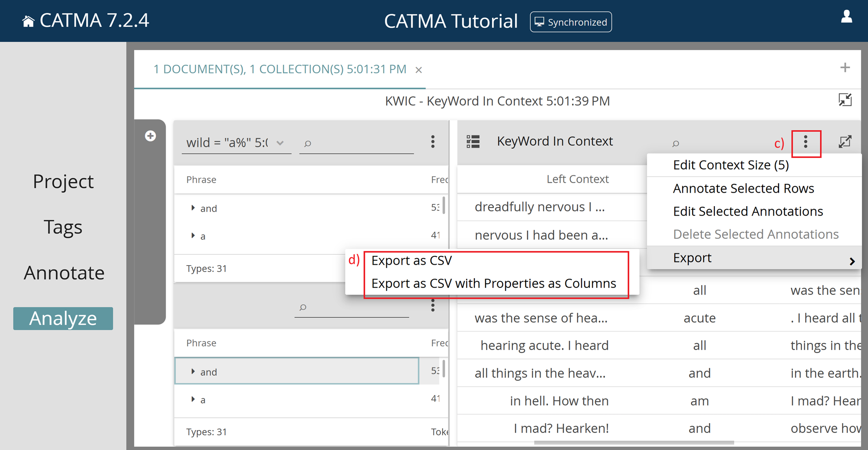Switch to the Tags view
This screenshot has height=450, width=868.
(x=63, y=227)
